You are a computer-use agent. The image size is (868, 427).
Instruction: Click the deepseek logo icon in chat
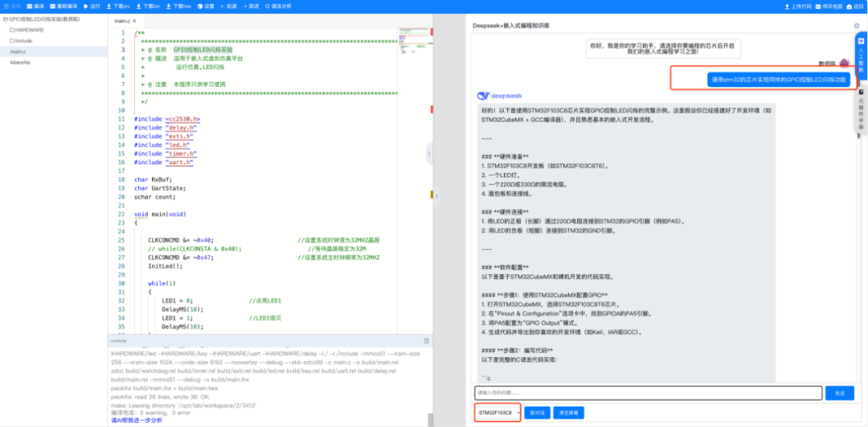[483, 95]
